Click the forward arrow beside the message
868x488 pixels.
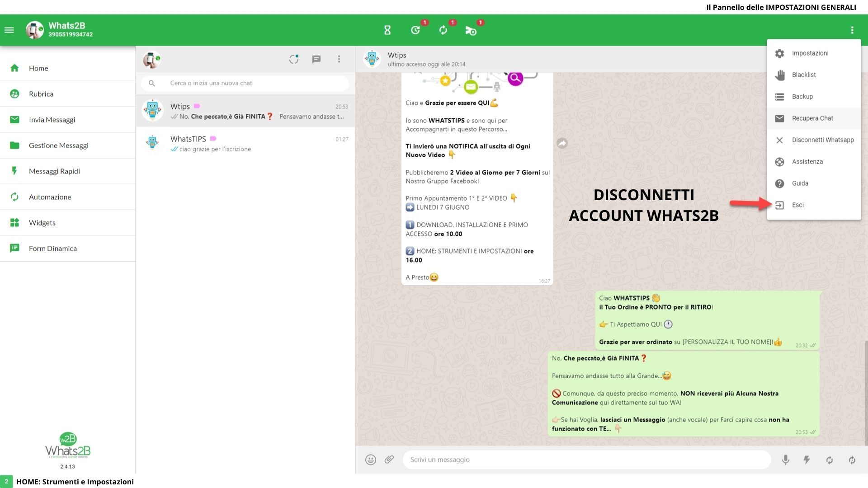click(x=562, y=143)
